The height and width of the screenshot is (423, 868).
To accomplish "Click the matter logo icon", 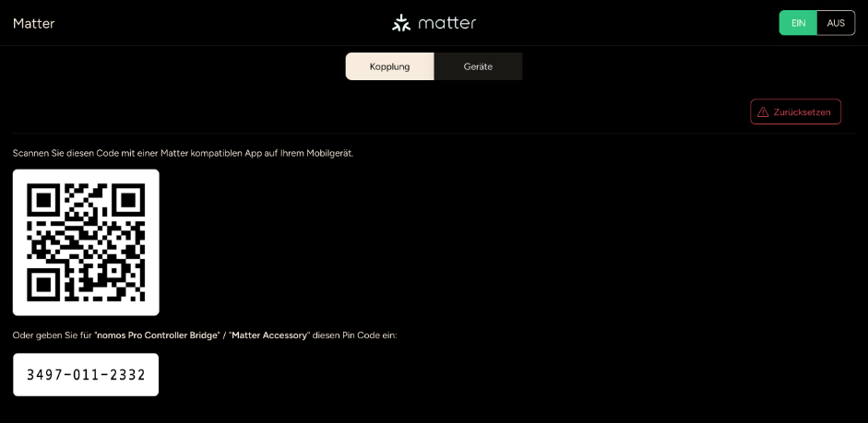I will [400, 23].
